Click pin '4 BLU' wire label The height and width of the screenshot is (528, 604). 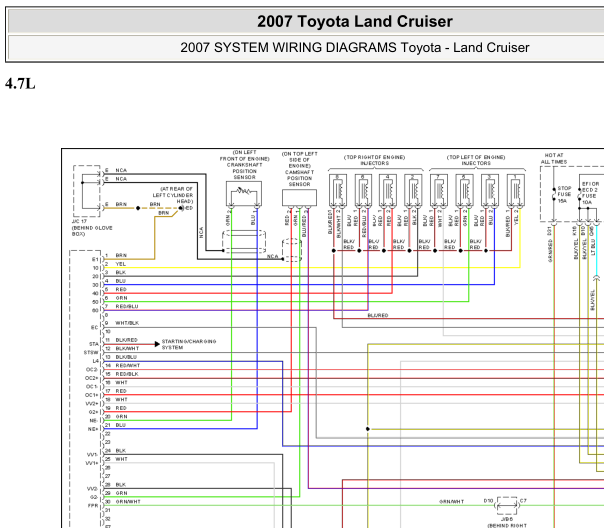click(x=116, y=281)
